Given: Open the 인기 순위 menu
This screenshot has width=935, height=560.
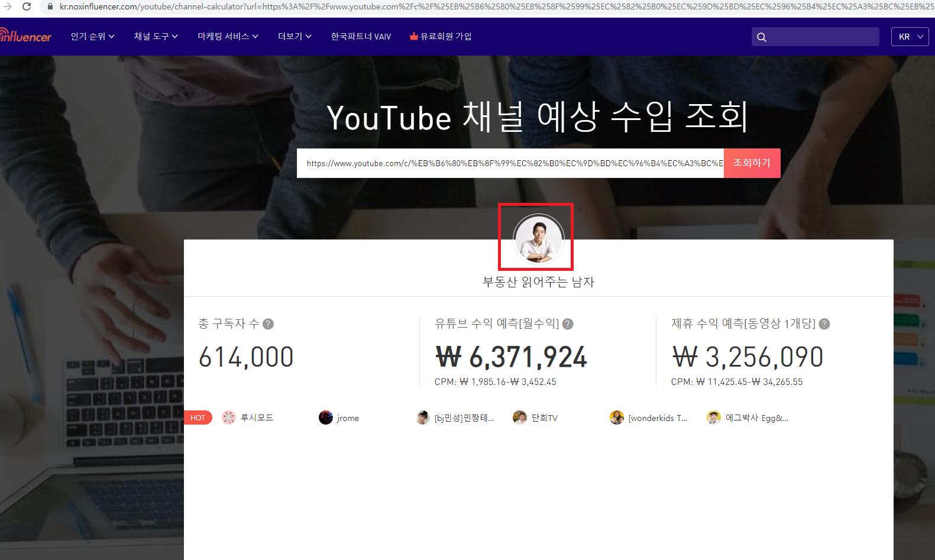Looking at the screenshot, I should (x=93, y=37).
